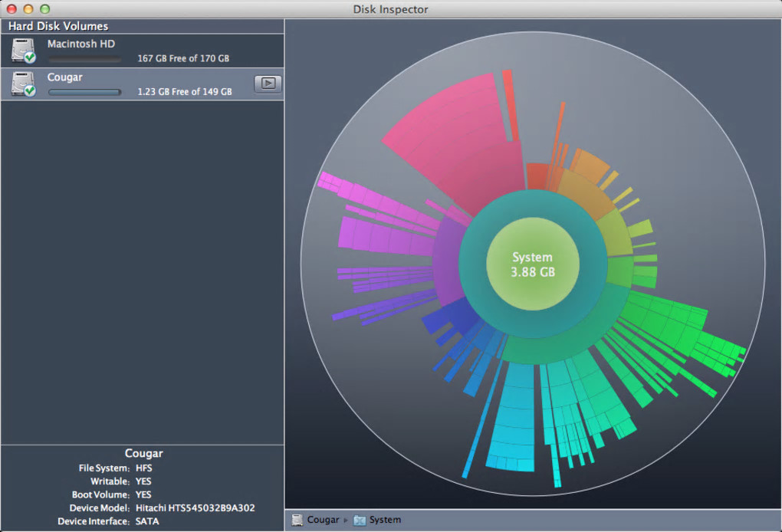Click Macintosh HD disk usage bar
The width and height of the screenshot is (782, 532).
[84, 59]
